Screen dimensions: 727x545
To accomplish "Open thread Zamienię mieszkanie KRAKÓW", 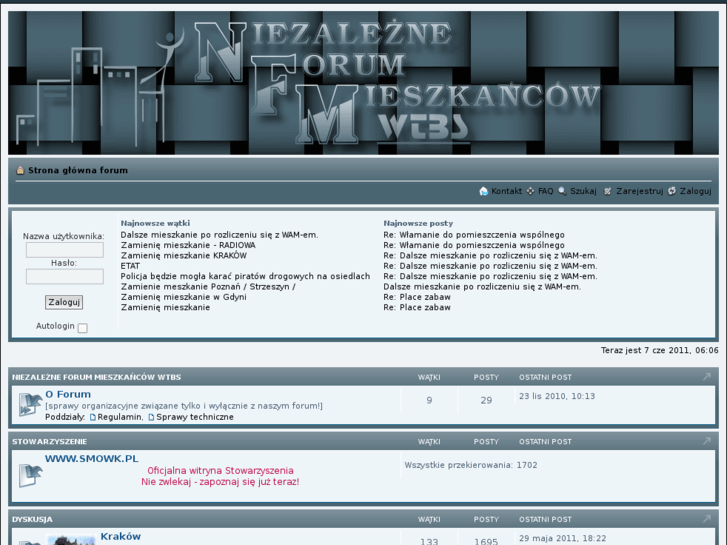I will (x=184, y=256).
